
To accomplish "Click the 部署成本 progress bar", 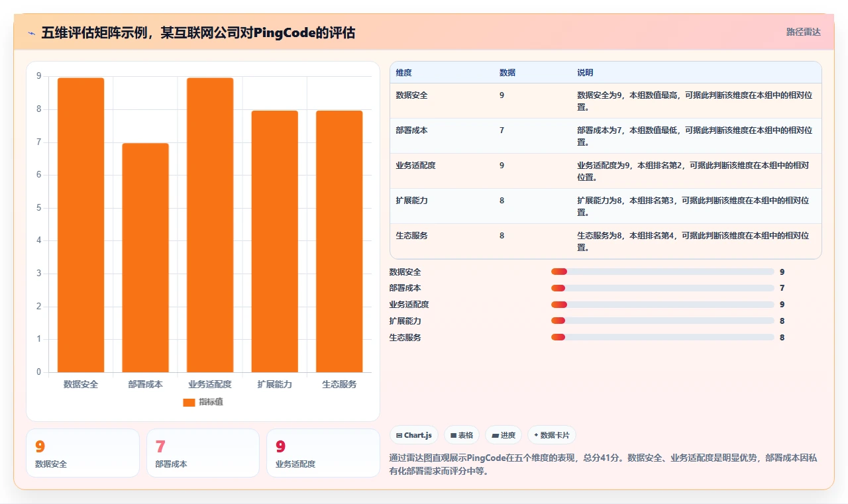I will pos(662,288).
